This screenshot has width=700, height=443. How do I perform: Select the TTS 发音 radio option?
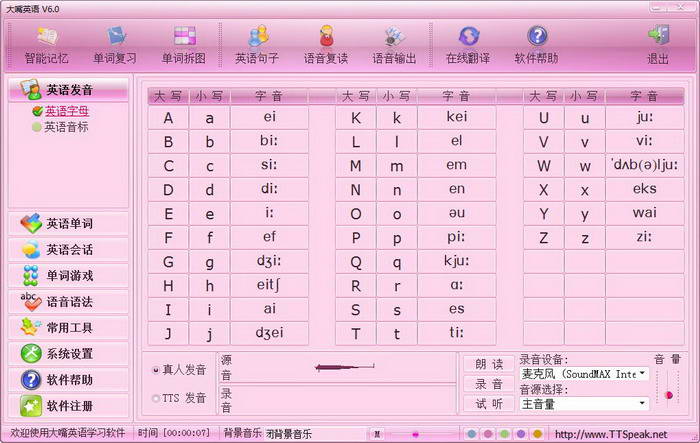click(x=155, y=399)
